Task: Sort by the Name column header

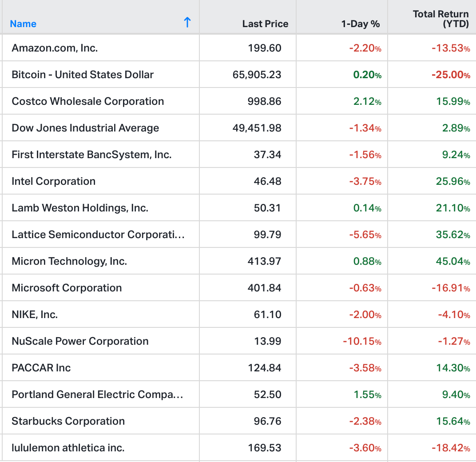Action: [23, 24]
